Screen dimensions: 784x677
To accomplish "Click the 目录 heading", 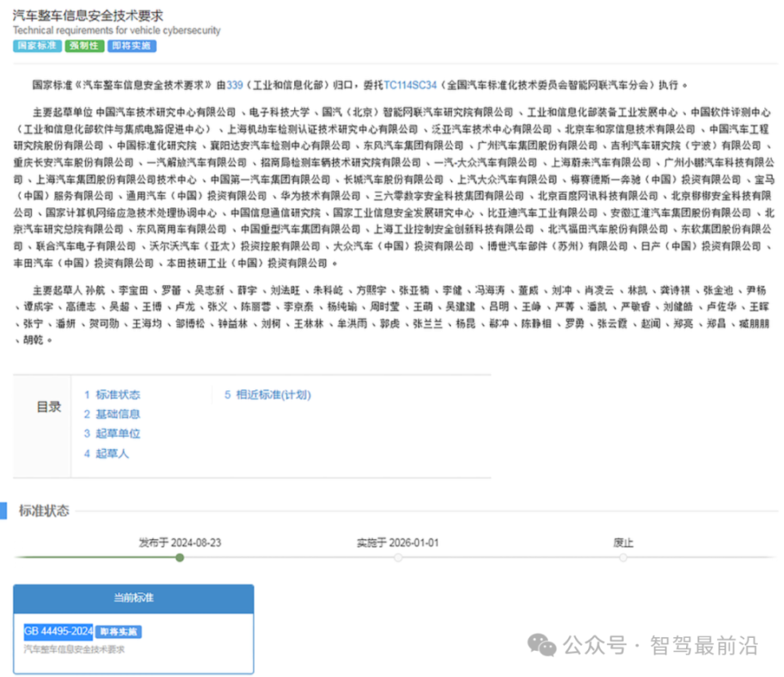I will tap(48, 406).
